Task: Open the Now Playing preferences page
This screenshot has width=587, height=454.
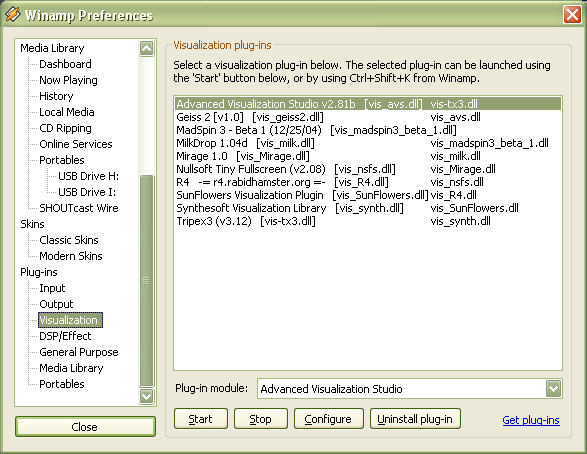Action: [x=68, y=80]
